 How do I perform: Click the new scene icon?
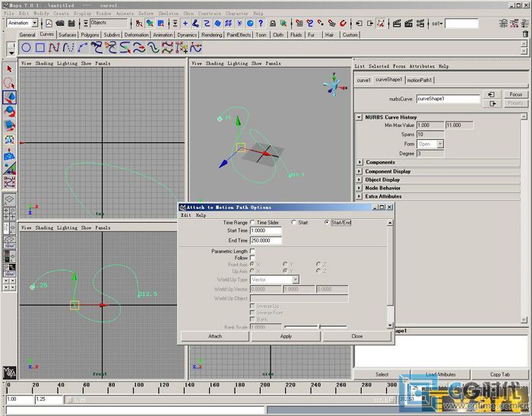tap(49, 23)
